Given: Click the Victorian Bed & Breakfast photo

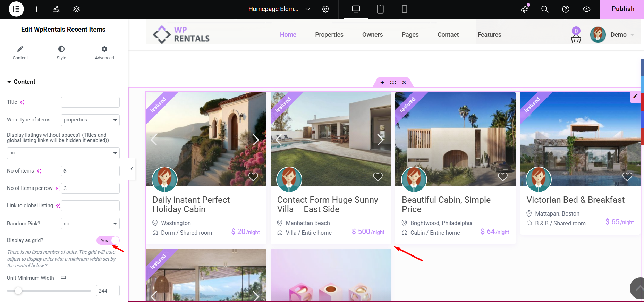Looking at the screenshot, I should pos(580,139).
